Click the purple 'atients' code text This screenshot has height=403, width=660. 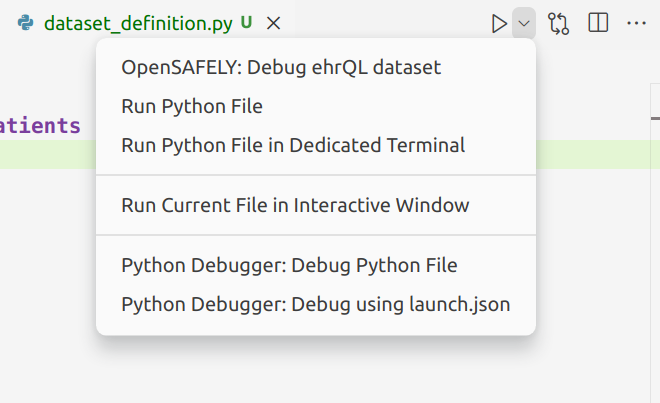[x=40, y=126]
